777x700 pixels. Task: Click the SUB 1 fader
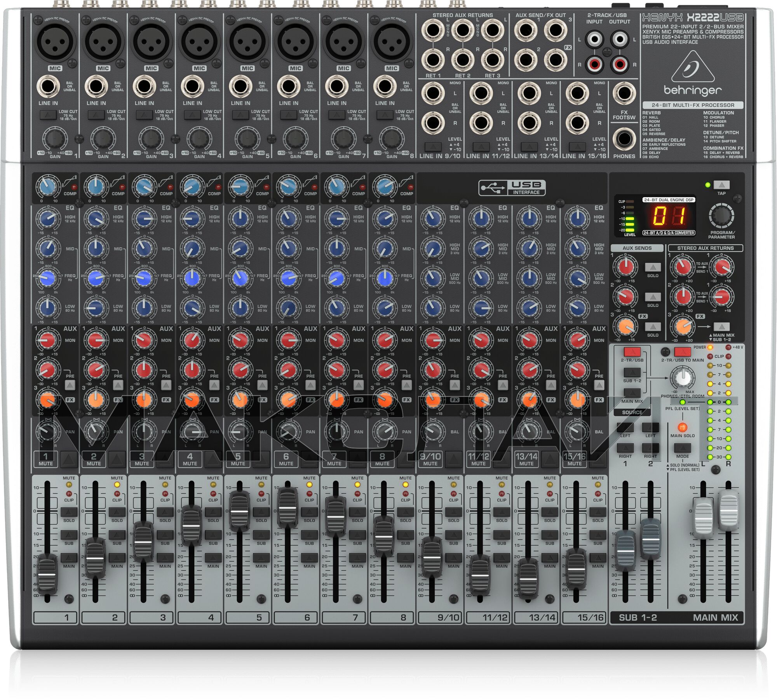point(625,551)
